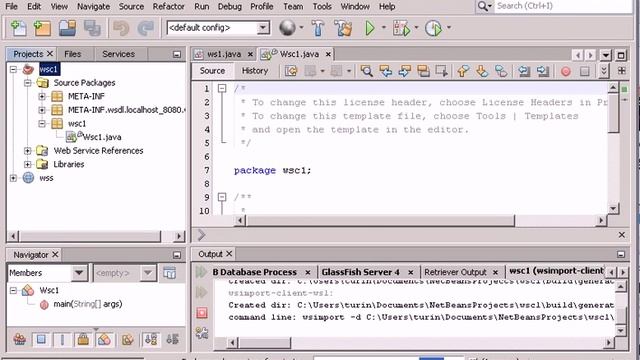The image size is (640, 360).
Task: Click the editor Last Edit icon
Action: click(291, 71)
